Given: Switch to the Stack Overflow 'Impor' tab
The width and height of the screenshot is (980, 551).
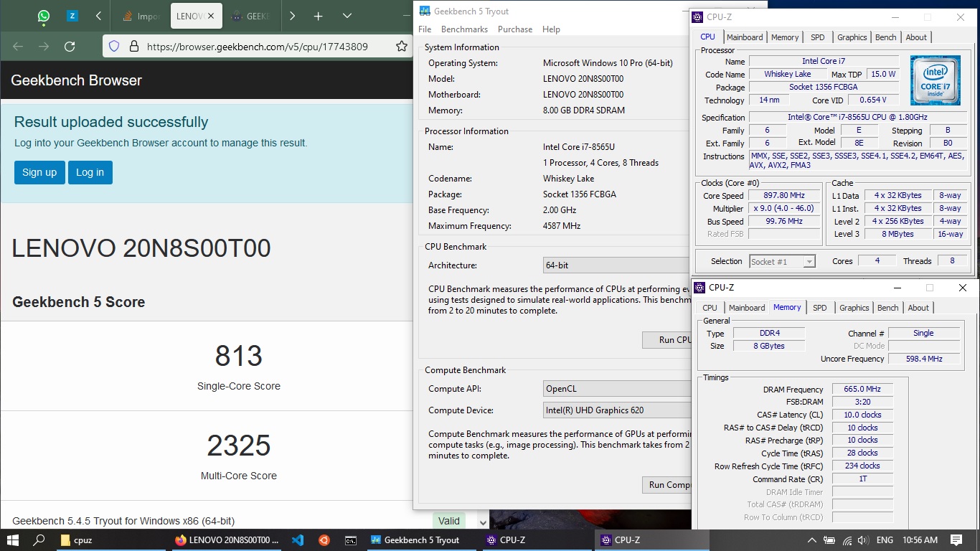Looking at the screenshot, I should [141, 16].
